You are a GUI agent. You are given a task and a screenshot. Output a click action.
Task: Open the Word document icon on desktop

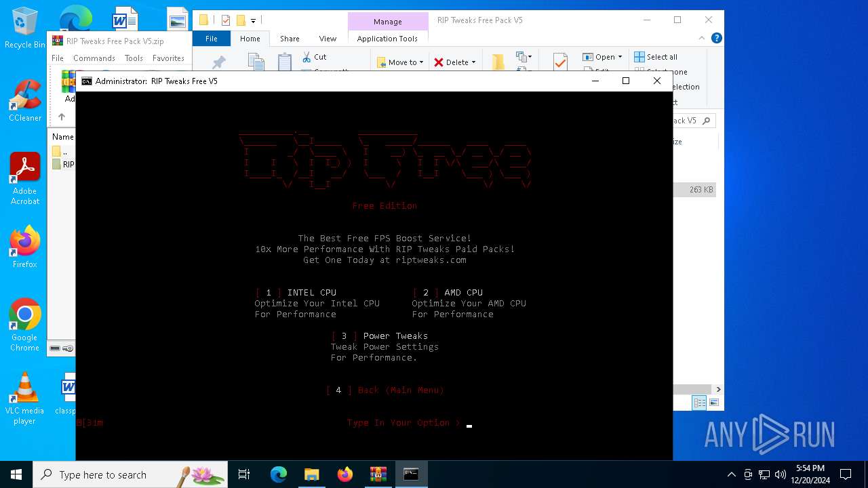coord(124,18)
